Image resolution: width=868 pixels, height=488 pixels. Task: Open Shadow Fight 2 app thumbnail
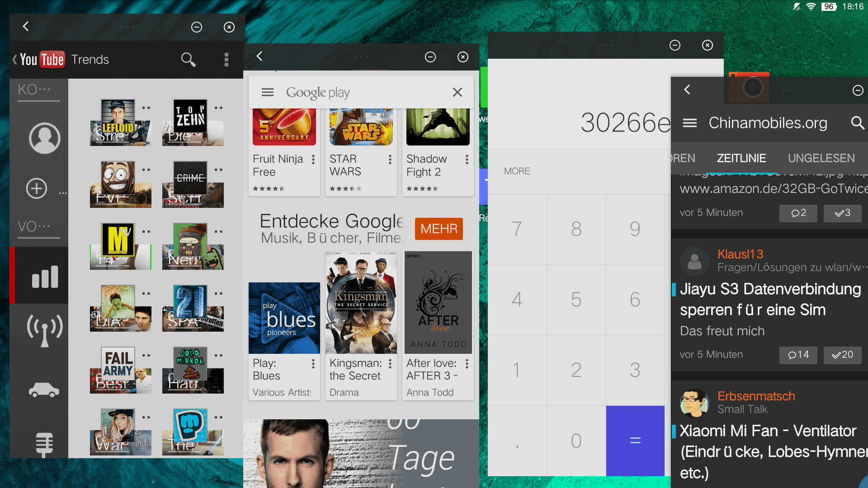438,127
